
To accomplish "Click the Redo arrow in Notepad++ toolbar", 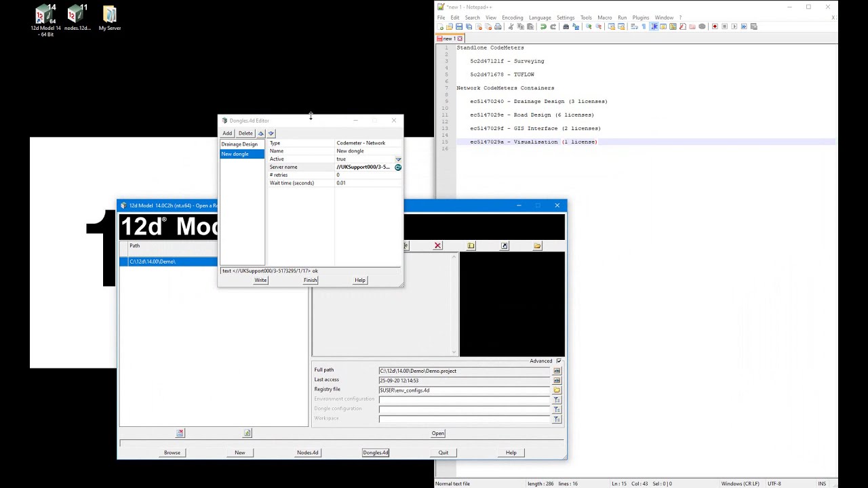I will coord(553,26).
